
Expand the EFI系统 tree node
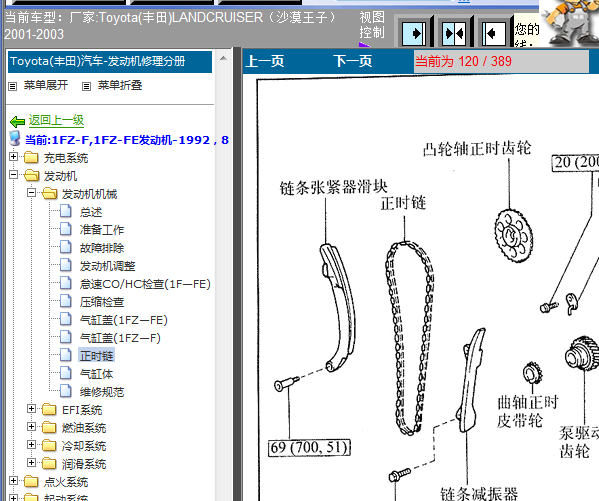[32, 409]
